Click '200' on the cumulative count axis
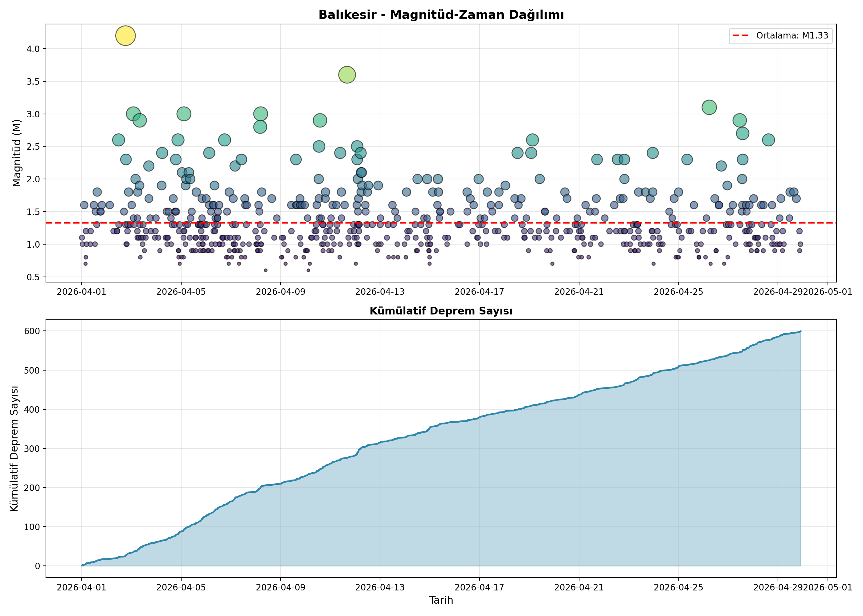 (32, 488)
